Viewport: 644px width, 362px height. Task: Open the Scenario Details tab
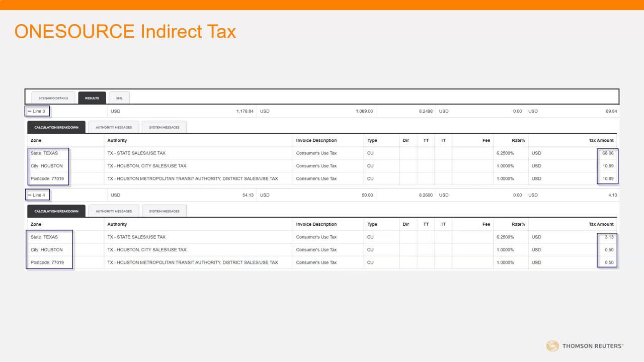(53, 98)
